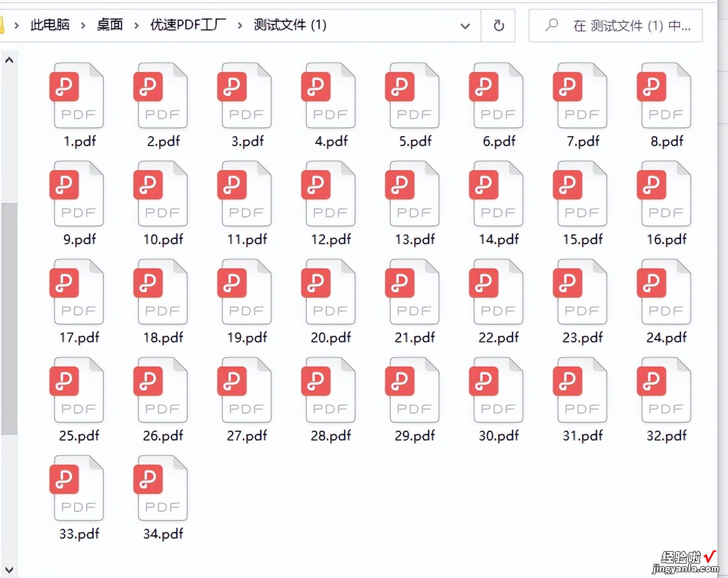The width and height of the screenshot is (728, 578).
Task: Select the 26.pdf file icon
Action: click(161, 390)
